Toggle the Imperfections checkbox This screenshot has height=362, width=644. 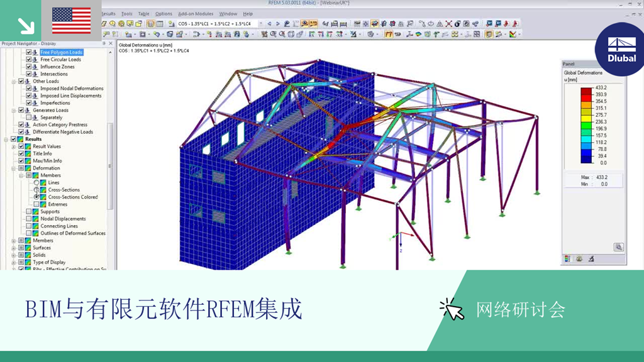click(x=29, y=102)
